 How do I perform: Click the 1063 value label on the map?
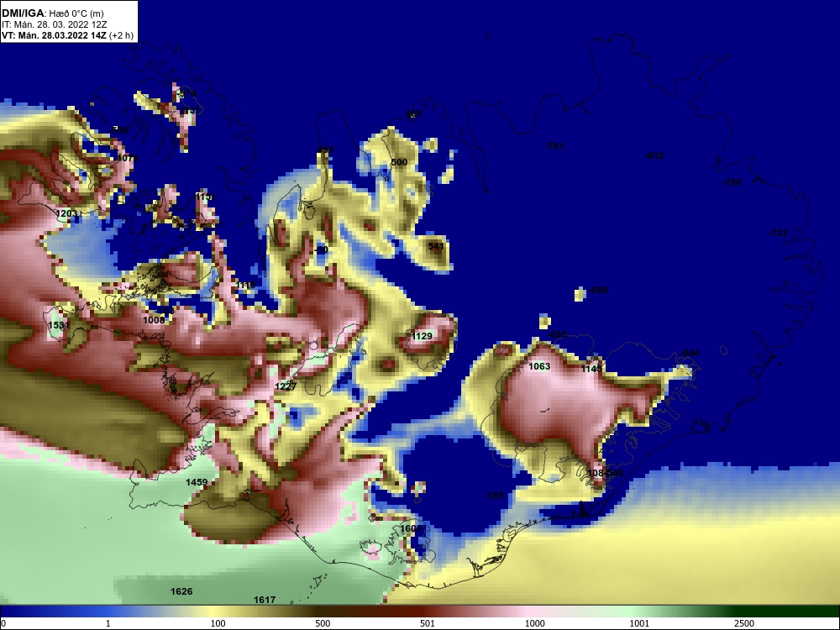pyautogui.click(x=539, y=366)
